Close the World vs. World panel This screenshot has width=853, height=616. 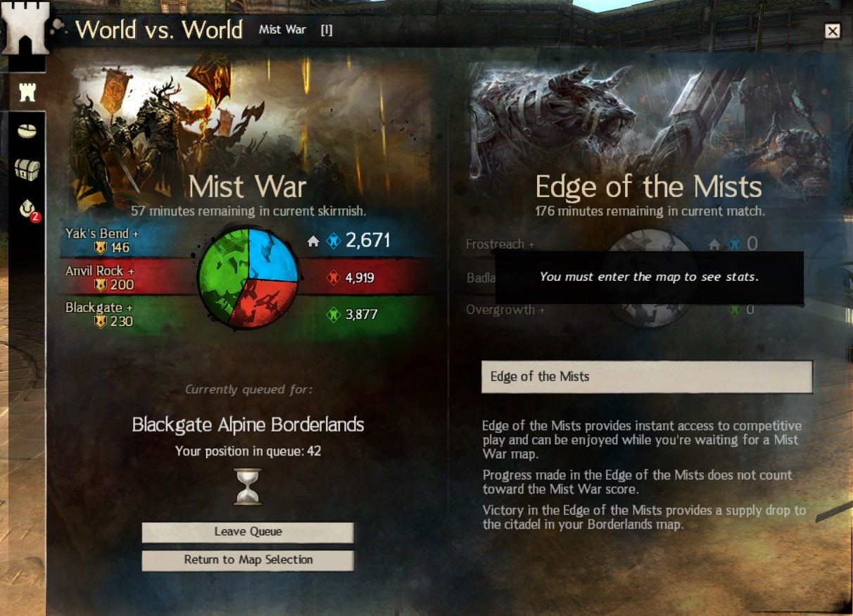point(833,31)
